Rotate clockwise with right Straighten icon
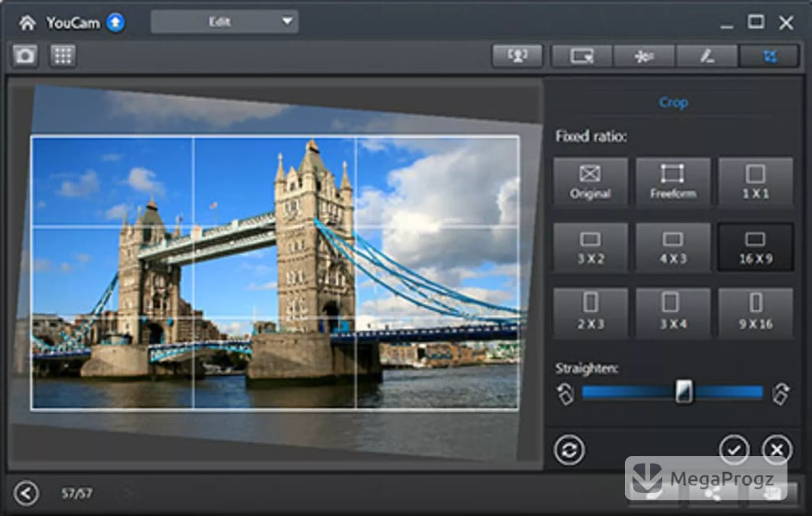Viewport: 812px width, 516px height. (781, 394)
